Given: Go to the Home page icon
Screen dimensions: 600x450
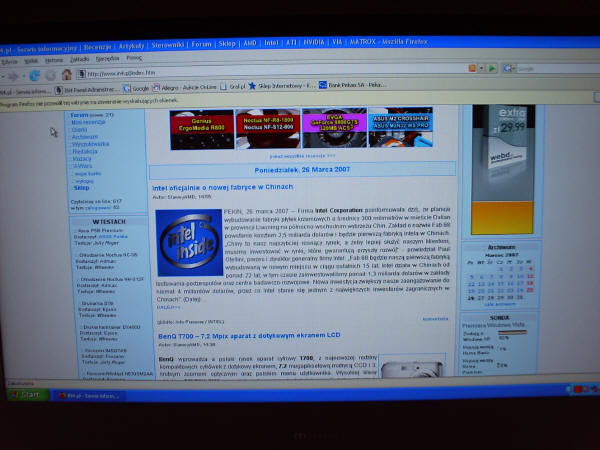Looking at the screenshot, I should tap(67, 74).
